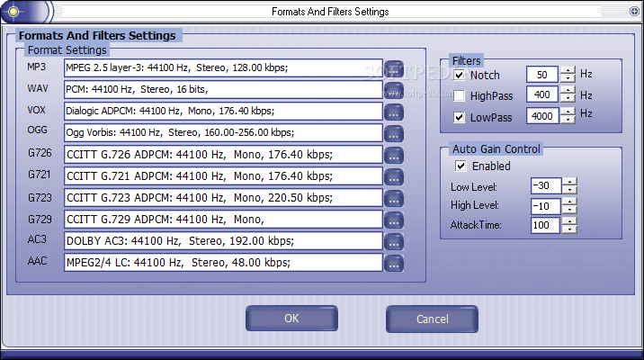Screen dimensions: 644x360
Task: Toggle Auto Gain Control Enabled checkbox
Action: coord(461,166)
